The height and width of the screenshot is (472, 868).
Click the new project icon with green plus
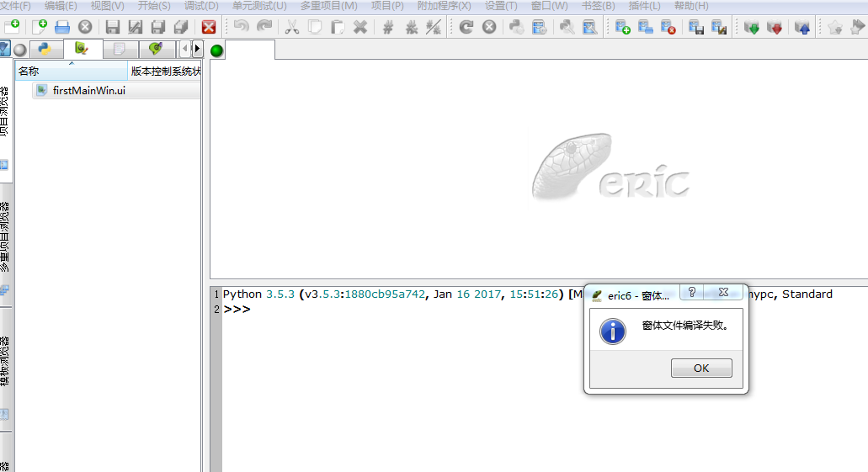click(623, 27)
